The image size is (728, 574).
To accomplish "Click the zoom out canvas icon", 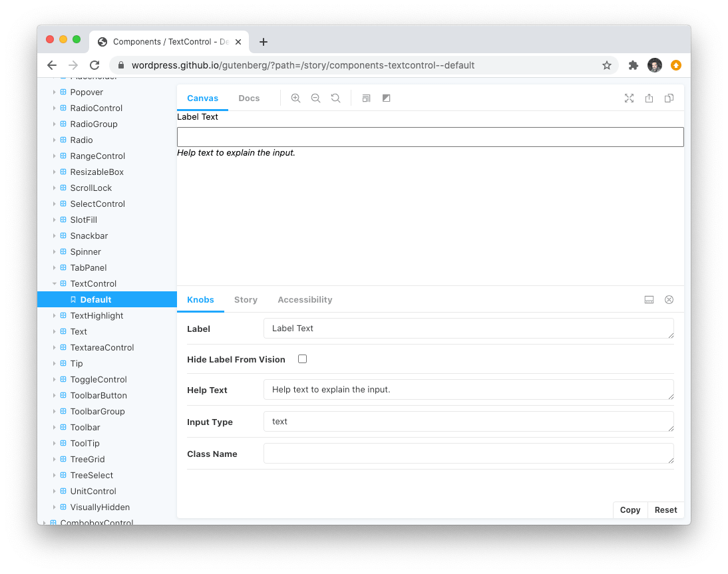I will click(x=315, y=98).
